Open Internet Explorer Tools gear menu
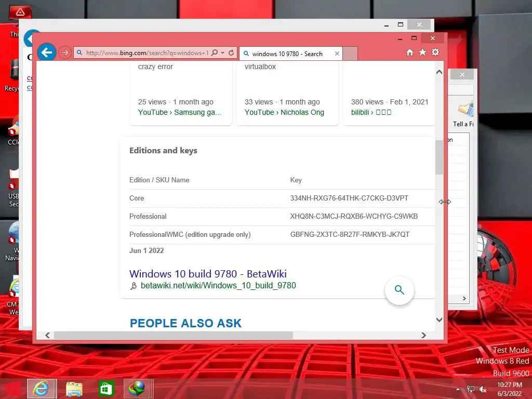This screenshot has width=532, height=399. pos(435,52)
